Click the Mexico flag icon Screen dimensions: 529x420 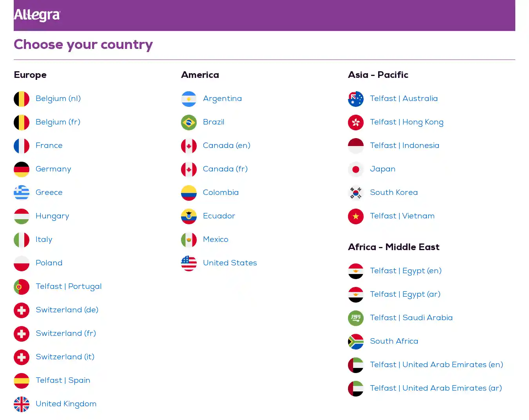(189, 240)
